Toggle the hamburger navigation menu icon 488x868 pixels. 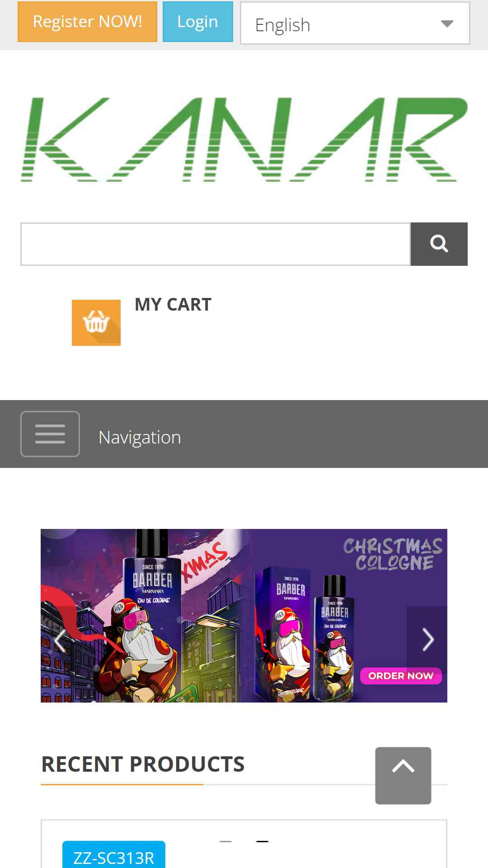[50, 434]
